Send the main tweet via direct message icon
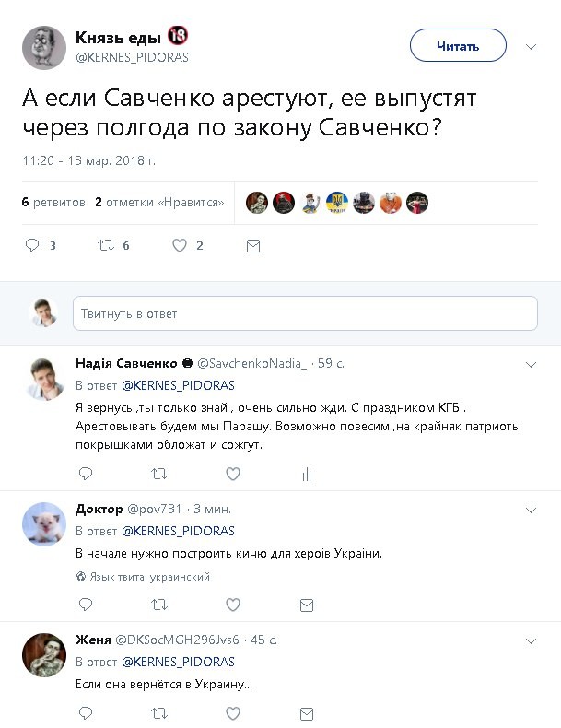 (253, 245)
